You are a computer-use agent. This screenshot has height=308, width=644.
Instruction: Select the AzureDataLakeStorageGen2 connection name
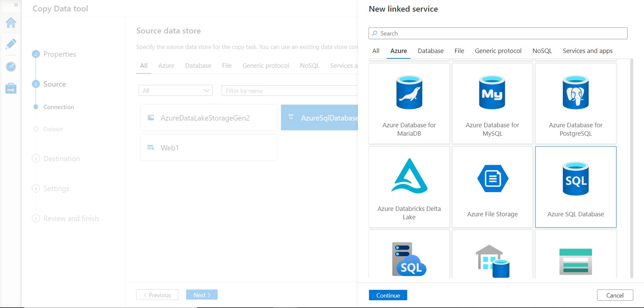pos(205,118)
